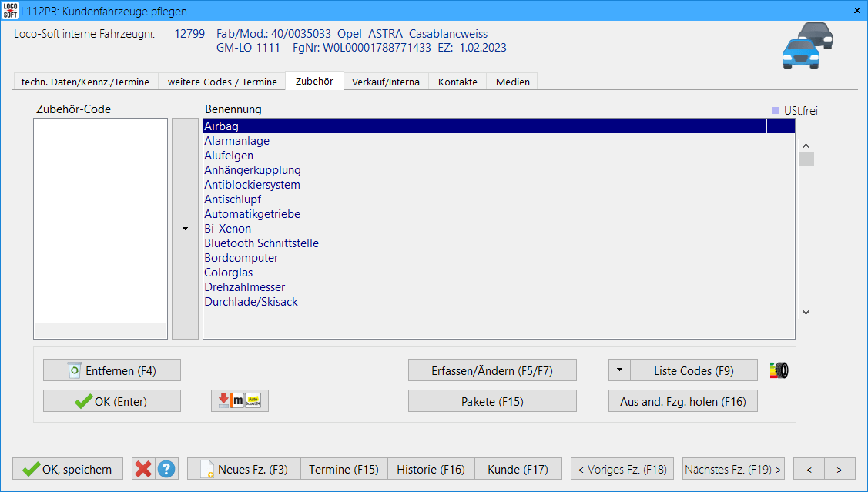
Task: Switch to the Verkauf/Interna tab
Action: tap(386, 82)
